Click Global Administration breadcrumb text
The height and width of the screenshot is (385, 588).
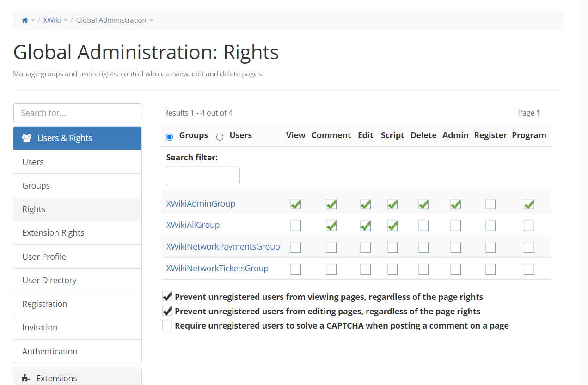click(x=111, y=20)
